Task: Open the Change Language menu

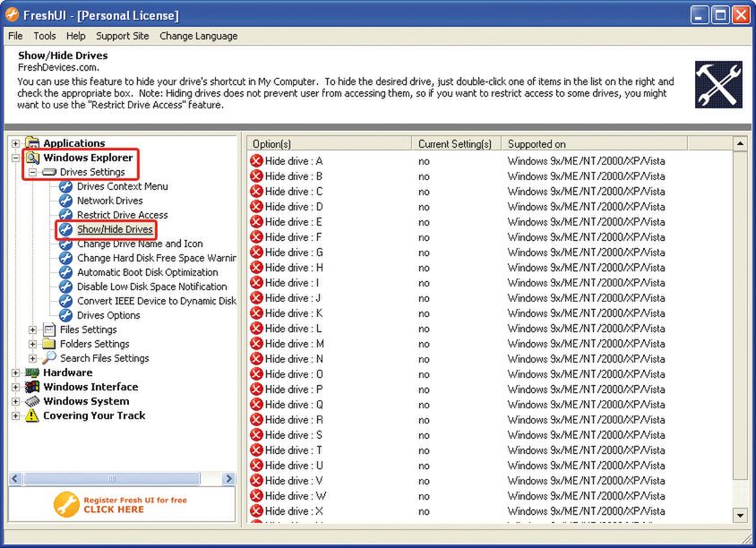Action: (199, 36)
